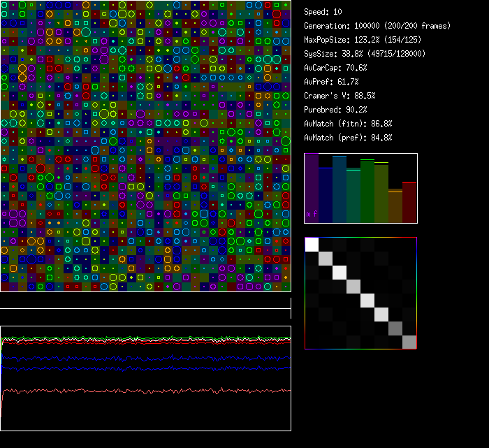Click the lowest red line in the graph
Viewport: 489px width, 448px height.
(x=140, y=391)
